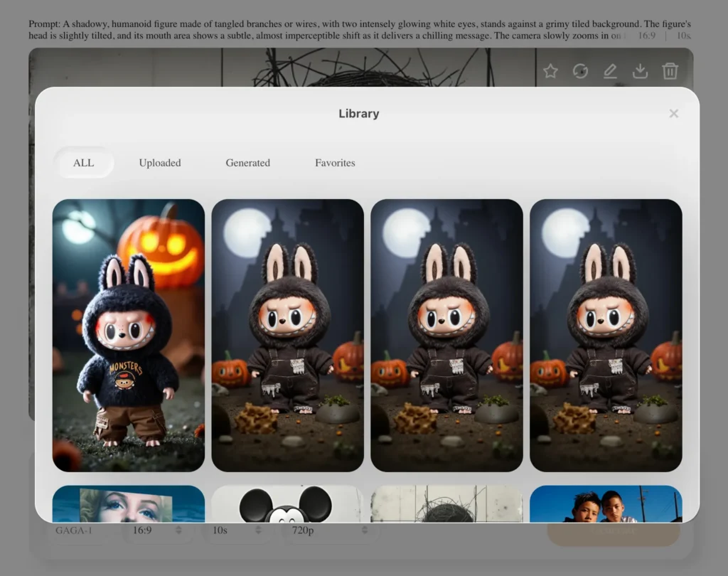Open the Generated tab

click(x=247, y=163)
